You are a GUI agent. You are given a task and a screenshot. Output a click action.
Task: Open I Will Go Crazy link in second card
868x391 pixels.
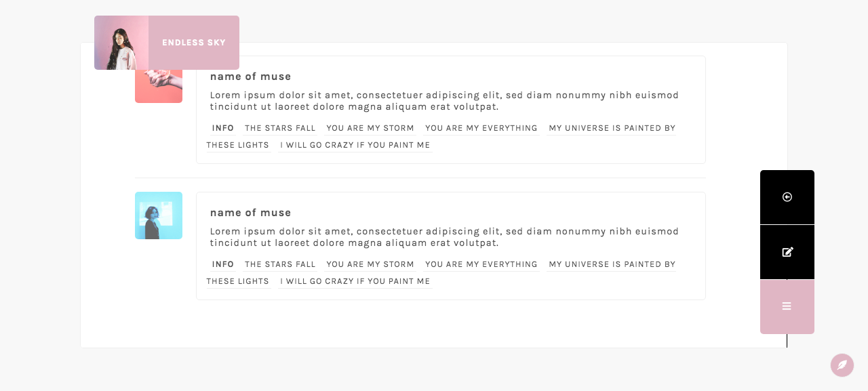(355, 281)
